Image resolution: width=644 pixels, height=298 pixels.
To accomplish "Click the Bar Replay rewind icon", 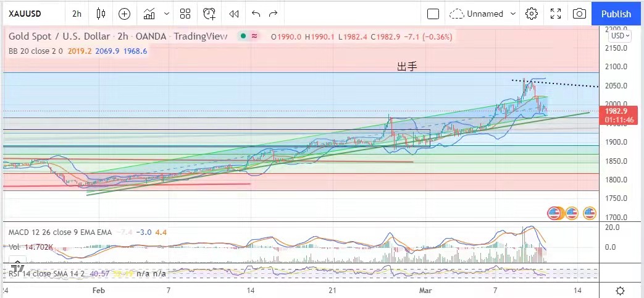I will click(x=233, y=14).
